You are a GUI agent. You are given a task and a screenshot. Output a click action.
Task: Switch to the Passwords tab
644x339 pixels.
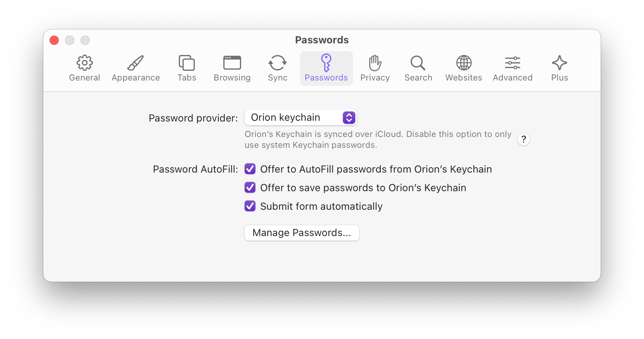pyautogui.click(x=326, y=68)
